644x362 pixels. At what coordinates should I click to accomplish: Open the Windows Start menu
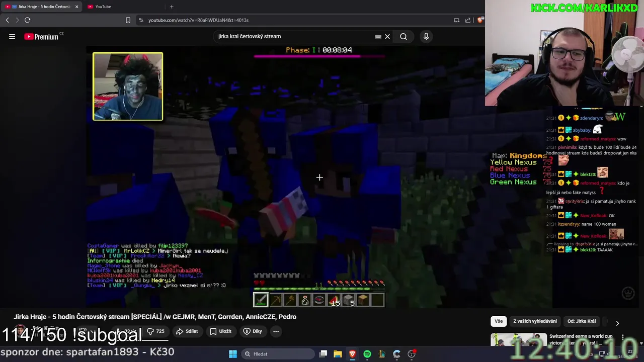233,354
